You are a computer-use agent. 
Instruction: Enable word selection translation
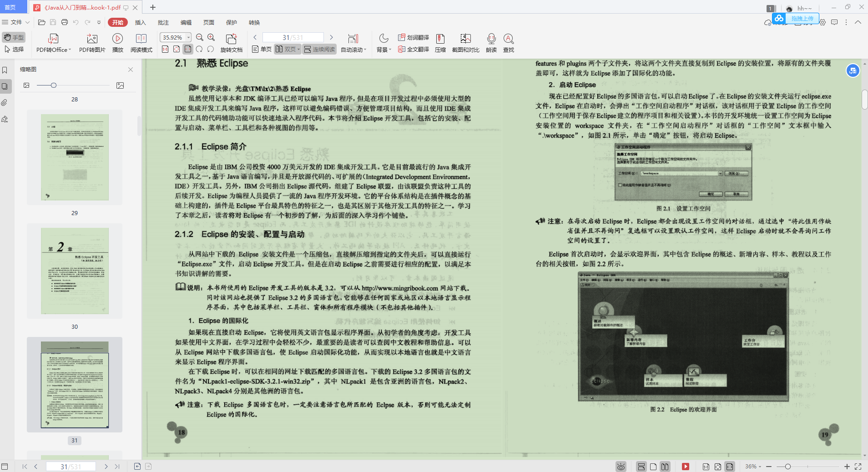point(414,37)
